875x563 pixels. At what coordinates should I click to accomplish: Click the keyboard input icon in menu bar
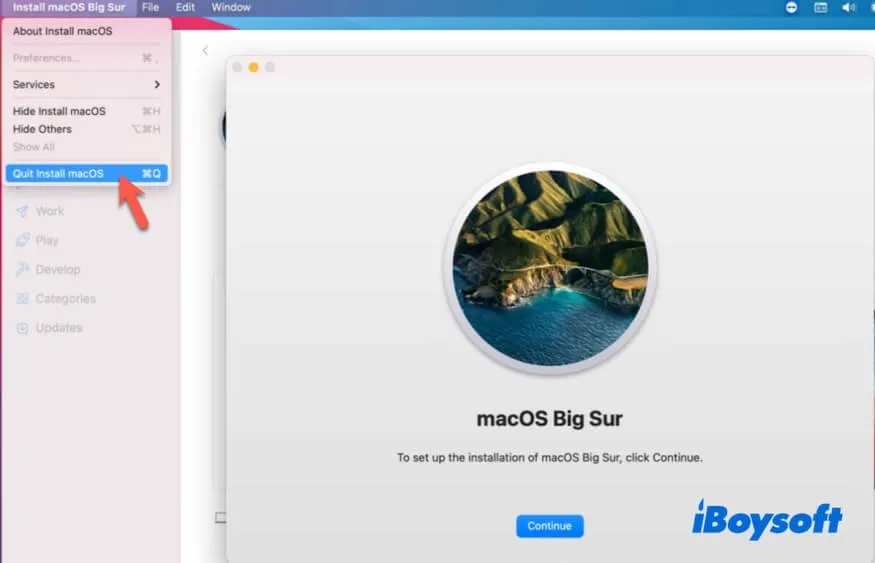coord(820,7)
